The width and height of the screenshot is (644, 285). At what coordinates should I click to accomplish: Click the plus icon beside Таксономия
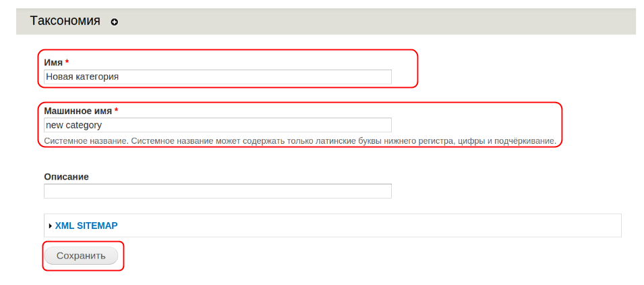pyautogui.click(x=114, y=22)
